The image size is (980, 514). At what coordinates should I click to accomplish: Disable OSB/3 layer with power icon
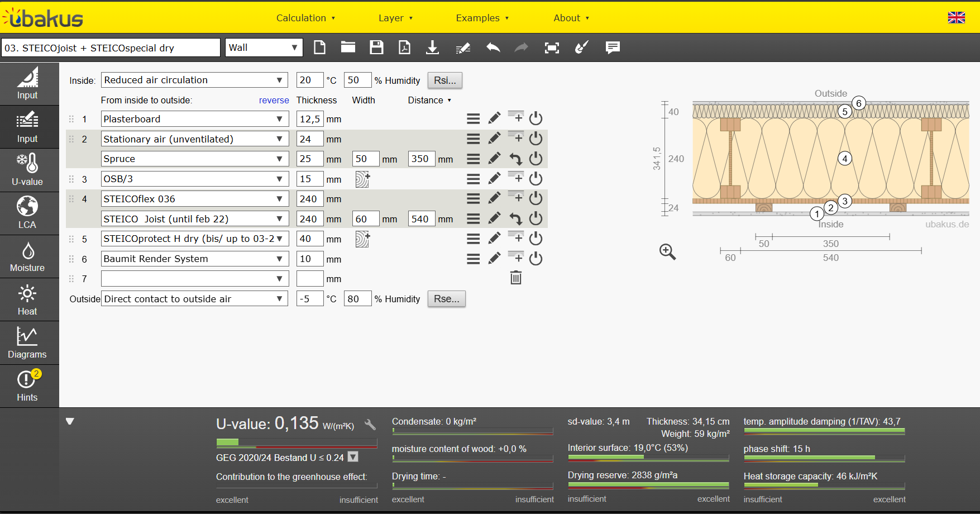(536, 179)
